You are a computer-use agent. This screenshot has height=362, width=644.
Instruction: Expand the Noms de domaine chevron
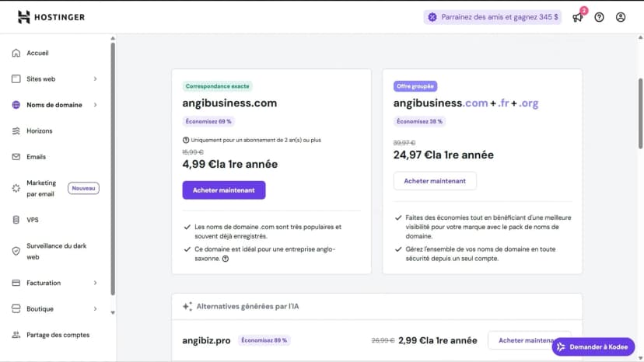(95, 105)
